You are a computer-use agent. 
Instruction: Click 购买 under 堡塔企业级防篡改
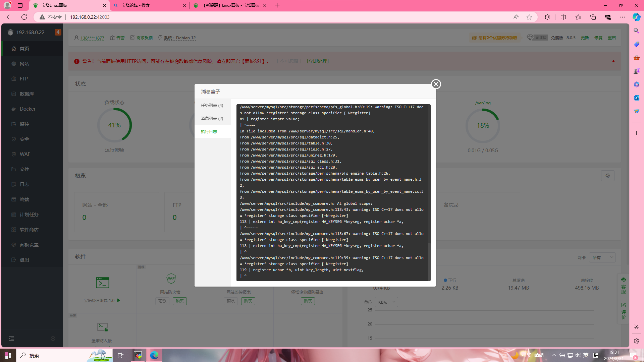click(308, 301)
